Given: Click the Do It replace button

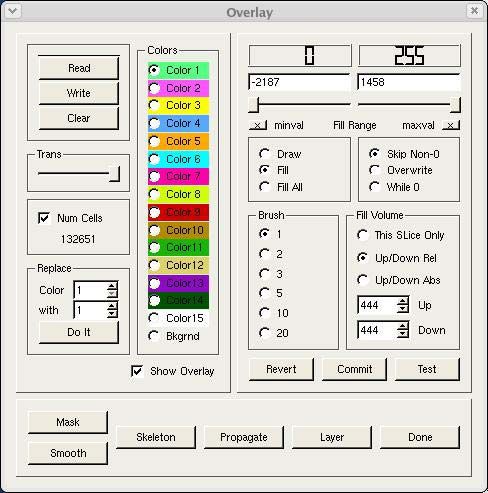Looking at the screenshot, I should pyautogui.click(x=79, y=332).
